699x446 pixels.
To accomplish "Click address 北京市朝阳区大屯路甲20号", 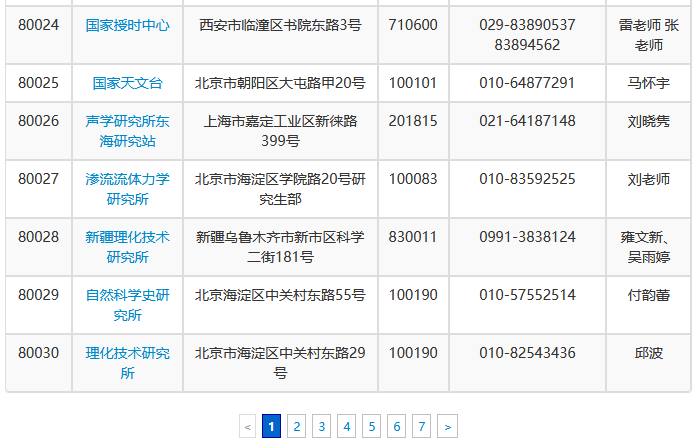I will pos(280,83).
